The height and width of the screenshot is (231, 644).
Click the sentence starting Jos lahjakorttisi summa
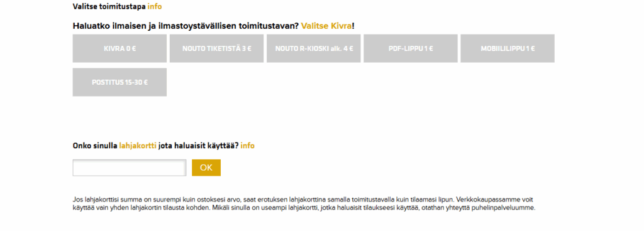coord(264,200)
